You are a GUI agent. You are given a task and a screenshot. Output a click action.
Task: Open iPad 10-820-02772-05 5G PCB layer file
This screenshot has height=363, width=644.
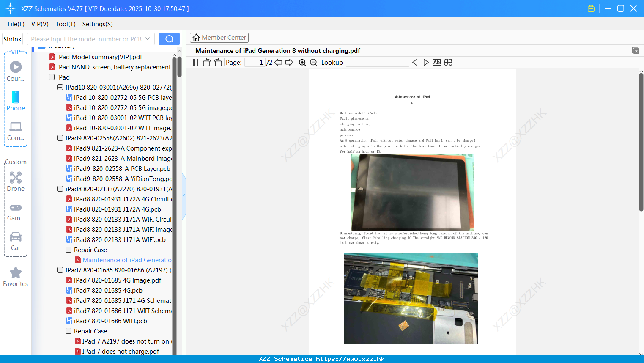[119, 97]
